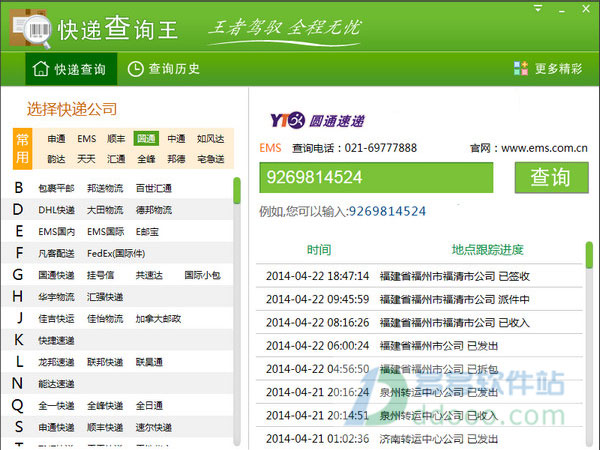Choose 大田物流 in row D
Screen dimensions: 600x450
point(105,210)
